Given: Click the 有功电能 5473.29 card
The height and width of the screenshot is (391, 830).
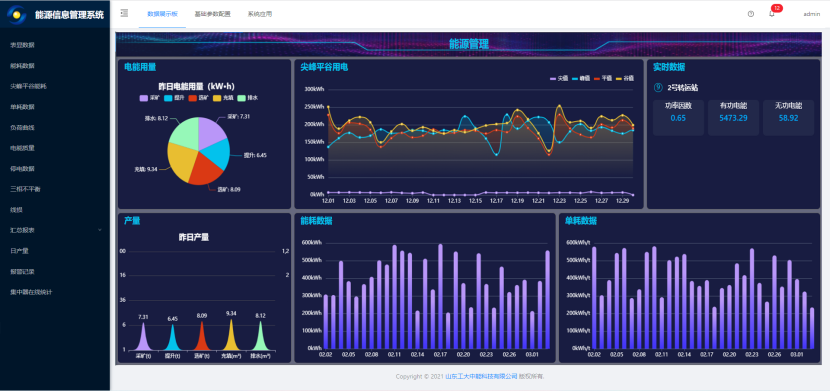Looking at the screenshot, I should pyautogui.click(x=733, y=117).
